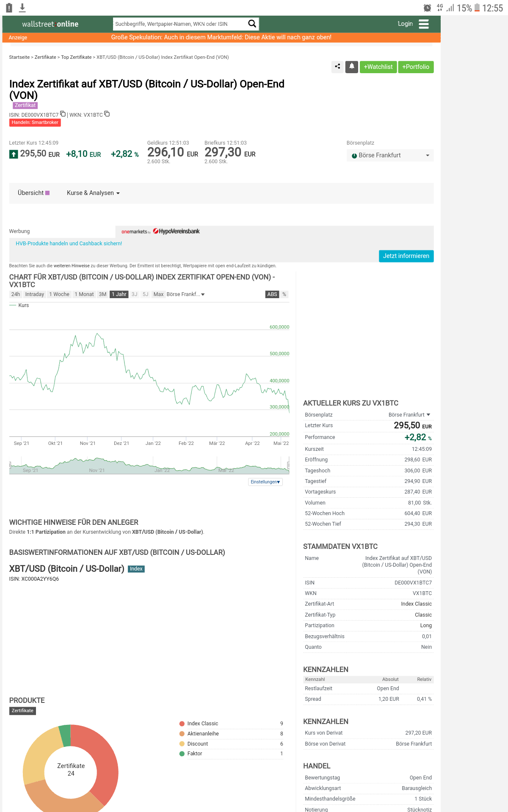Click the Jetzt informieren button
Image resolution: width=508 pixels, height=812 pixels.
[406, 256]
